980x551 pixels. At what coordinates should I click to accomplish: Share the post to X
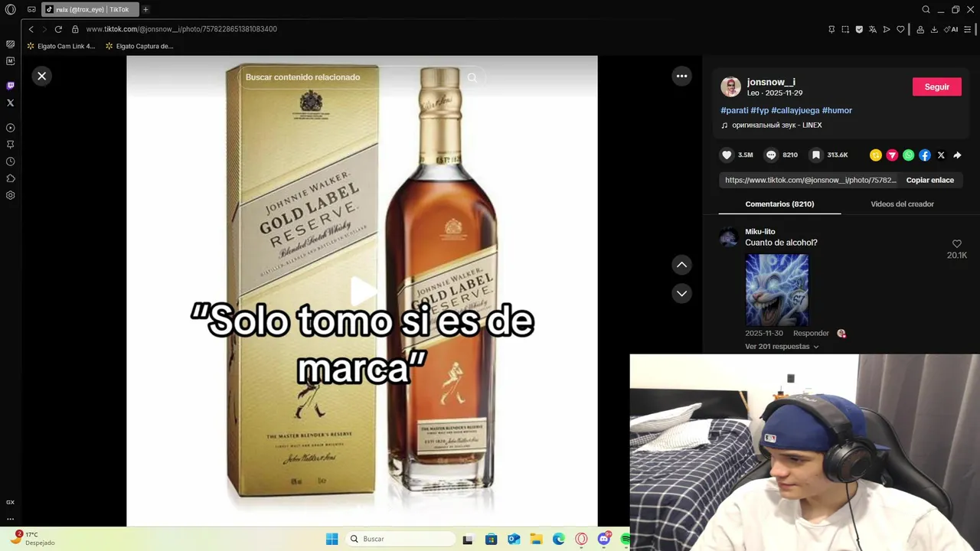click(941, 155)
